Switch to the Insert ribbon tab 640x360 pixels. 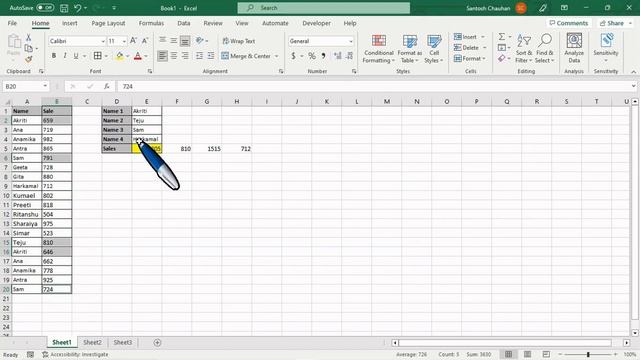(69, 23)
